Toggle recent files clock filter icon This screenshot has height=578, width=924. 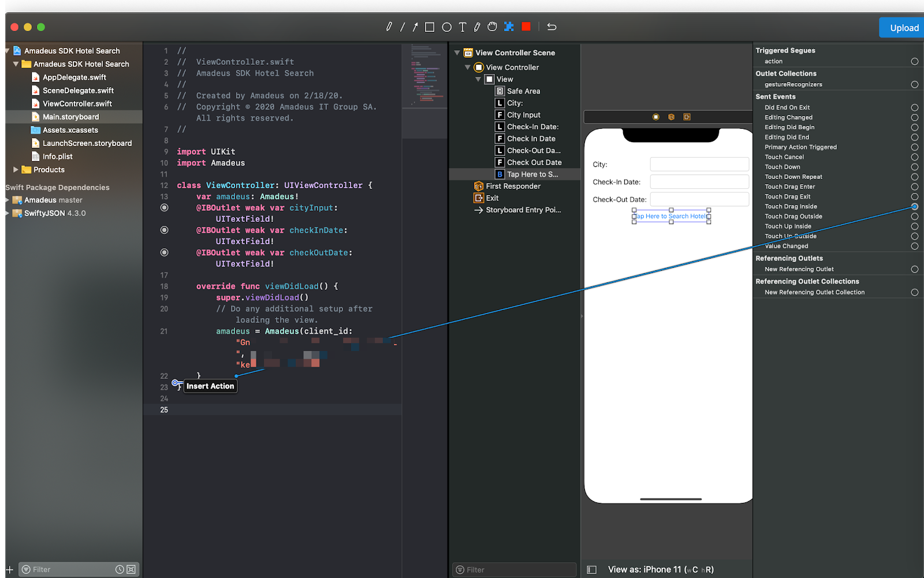[x=120, y=569]
